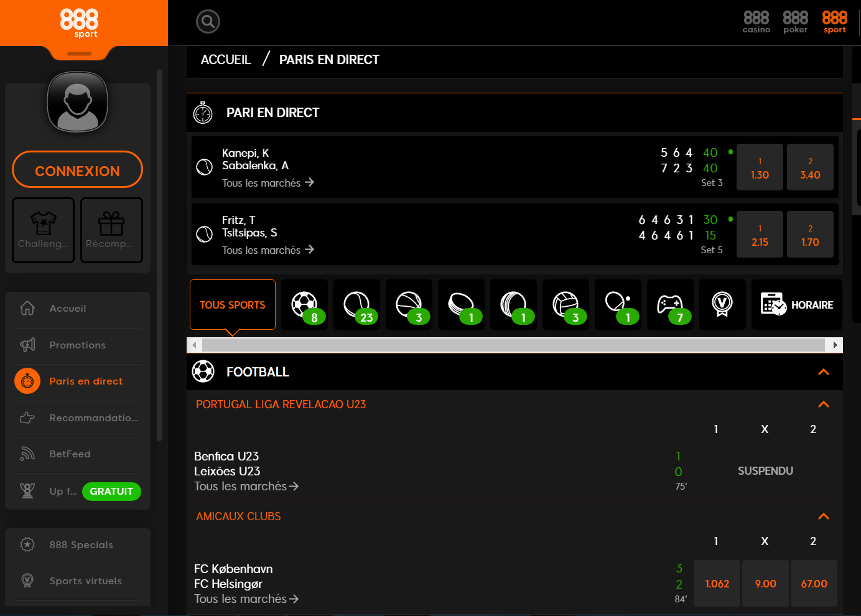Filter live bets by volleyball icon
Screen dimensions: 861x616
point(566,305)
